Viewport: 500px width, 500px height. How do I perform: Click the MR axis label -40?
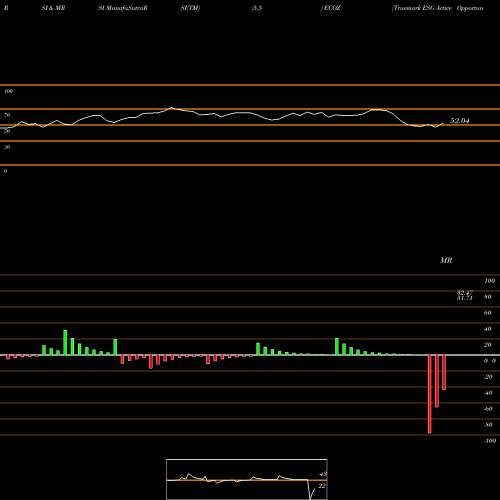(x=488, y=393)
